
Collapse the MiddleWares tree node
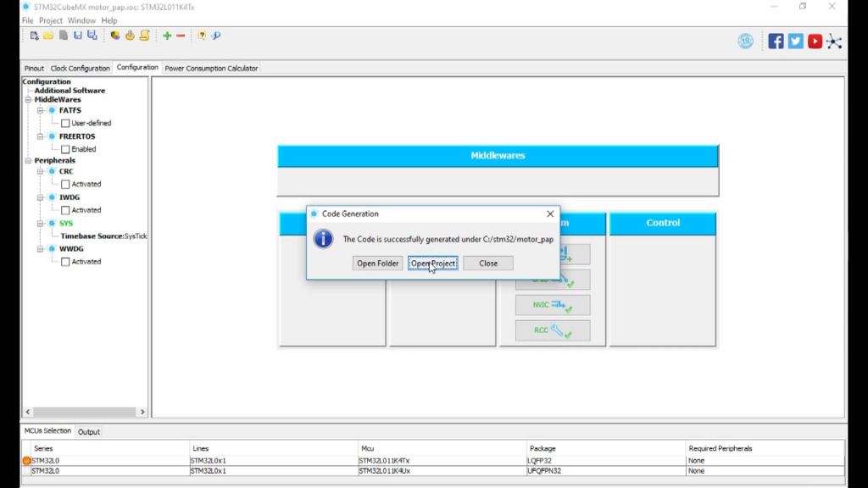pos(28,100)
